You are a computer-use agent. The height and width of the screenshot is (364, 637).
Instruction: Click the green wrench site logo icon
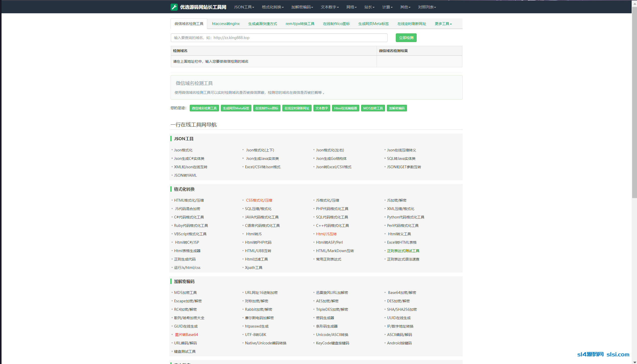174,7
